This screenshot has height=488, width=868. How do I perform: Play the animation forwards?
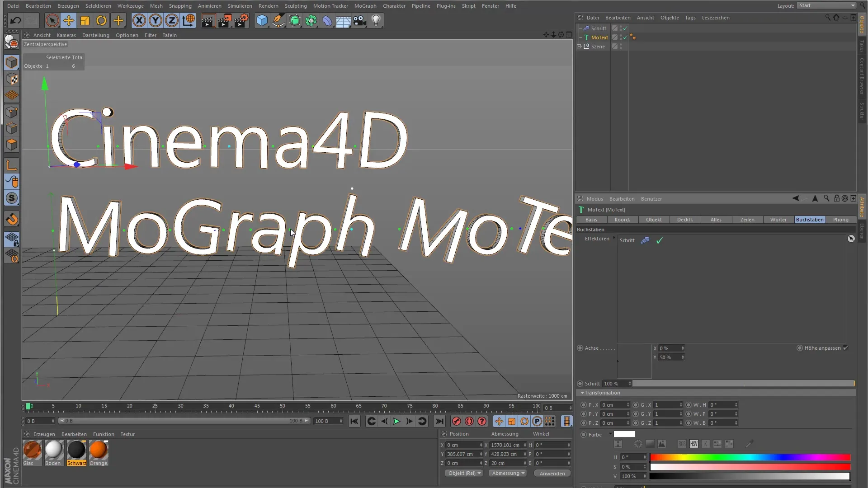pyautogui.click(x=396, y=421)
